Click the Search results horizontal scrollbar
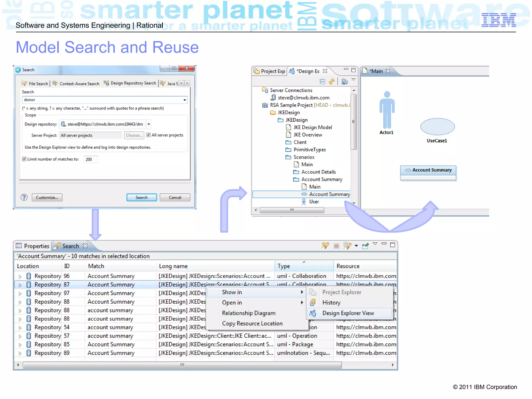This screenshot has height=399, width=532. coord(182,365)
